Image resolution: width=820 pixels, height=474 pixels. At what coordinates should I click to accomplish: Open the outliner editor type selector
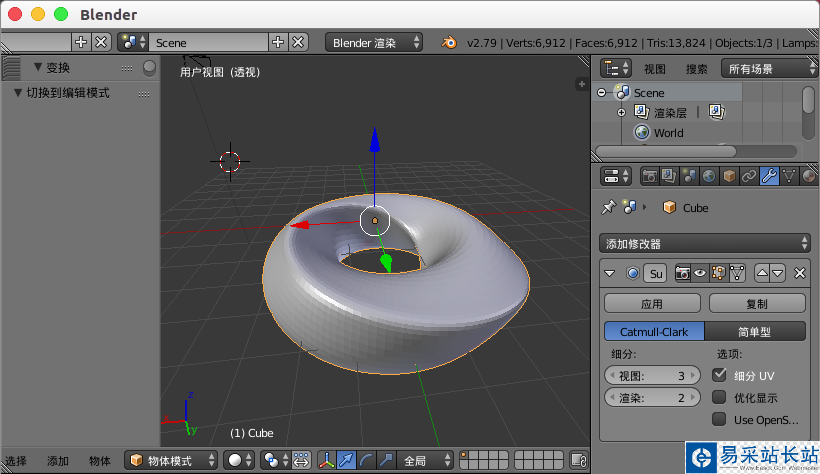tap(616, 69)
